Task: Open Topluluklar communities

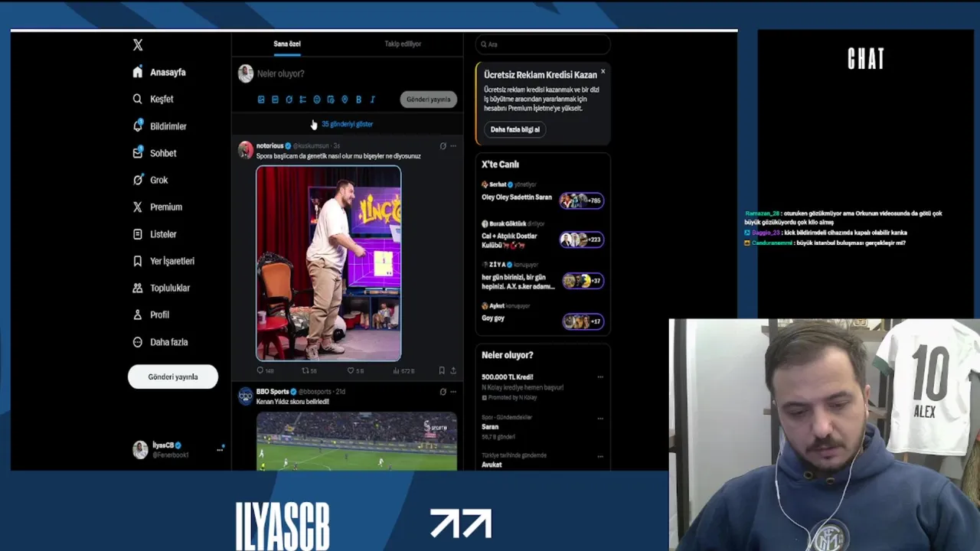Action: pos(161,288)
